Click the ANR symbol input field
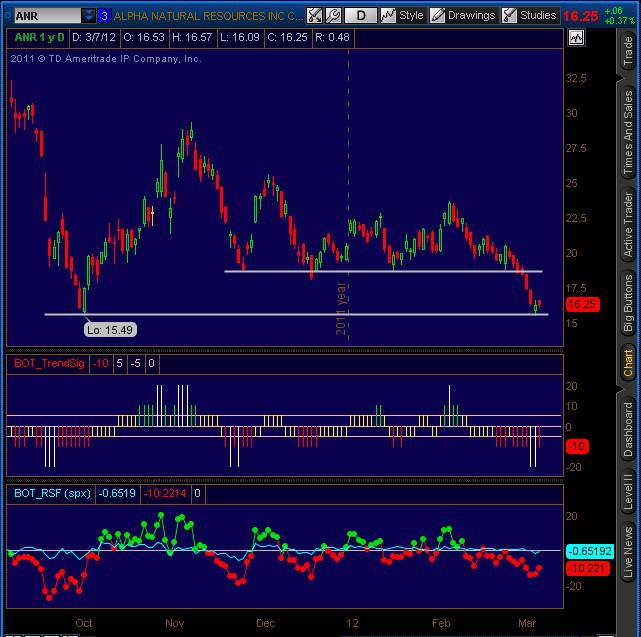 coord(47,16)
